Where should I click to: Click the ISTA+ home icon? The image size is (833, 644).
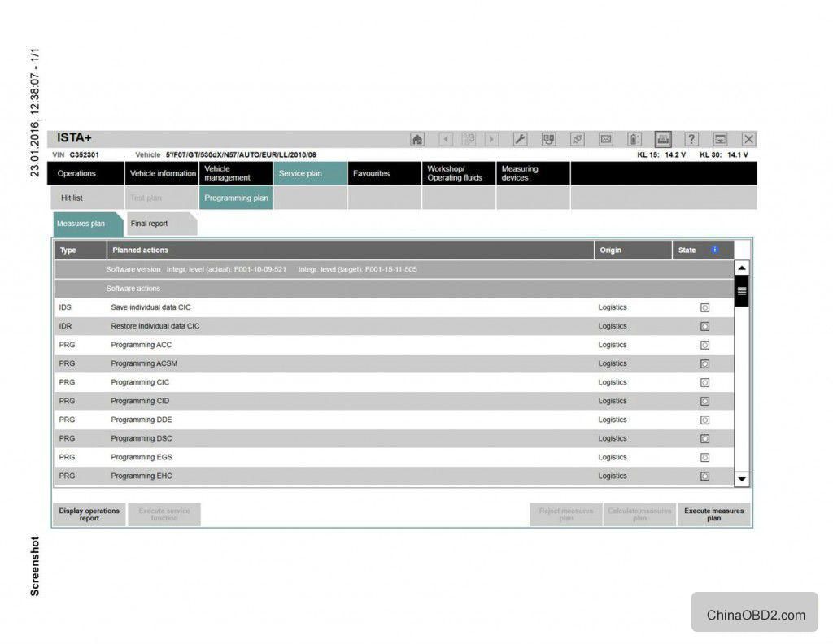click(x=418, y=139)
